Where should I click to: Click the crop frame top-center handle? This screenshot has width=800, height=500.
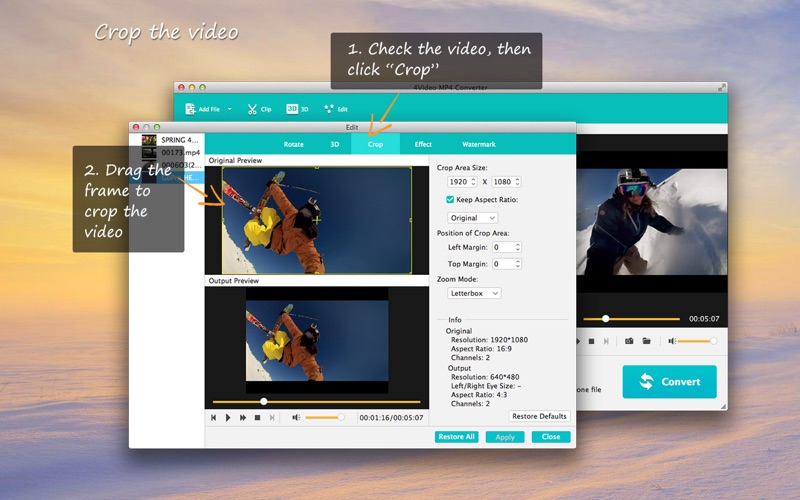coord(317,167)
